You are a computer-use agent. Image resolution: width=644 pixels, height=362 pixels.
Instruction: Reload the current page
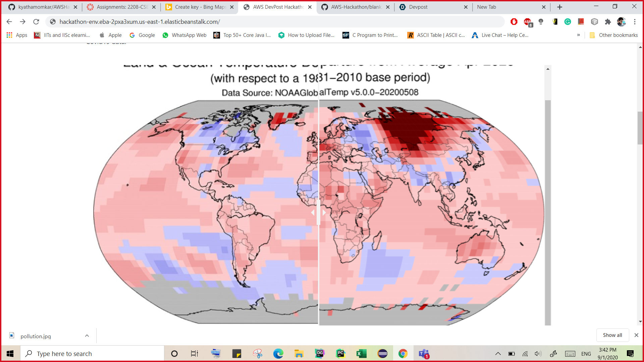(x=36, y=22)
